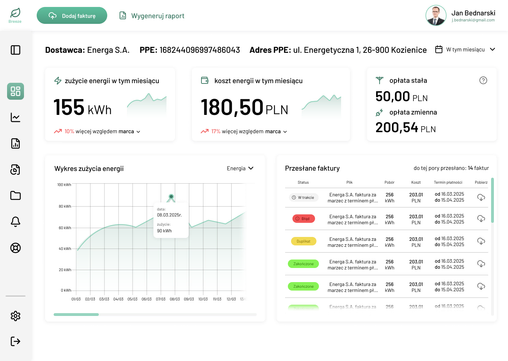
Task: Click the wallet icon beside koszt energii
Action: pyautogui.click(x=205, y=80)
